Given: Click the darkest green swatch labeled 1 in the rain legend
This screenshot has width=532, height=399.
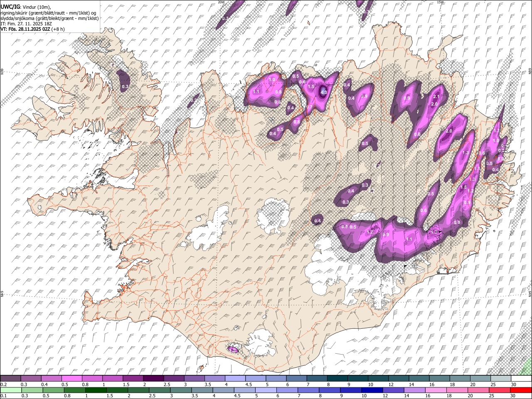Looking at the screenshot, I should 96,390.
